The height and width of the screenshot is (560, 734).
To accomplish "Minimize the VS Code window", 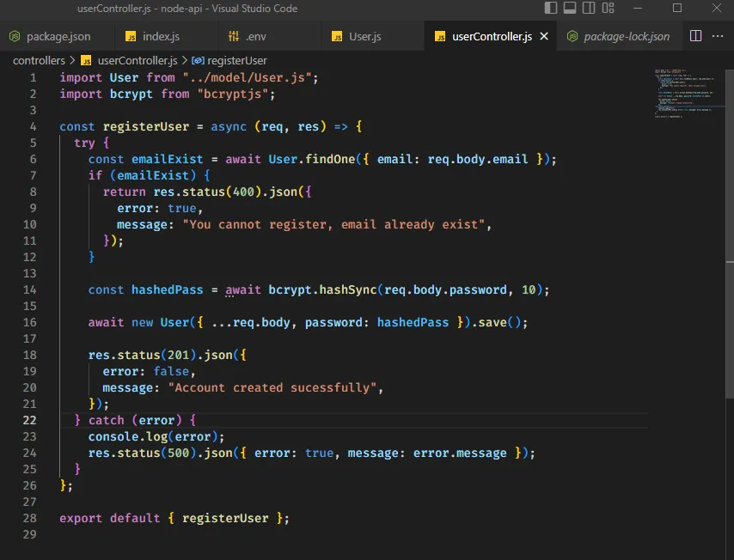I will 638,8.
